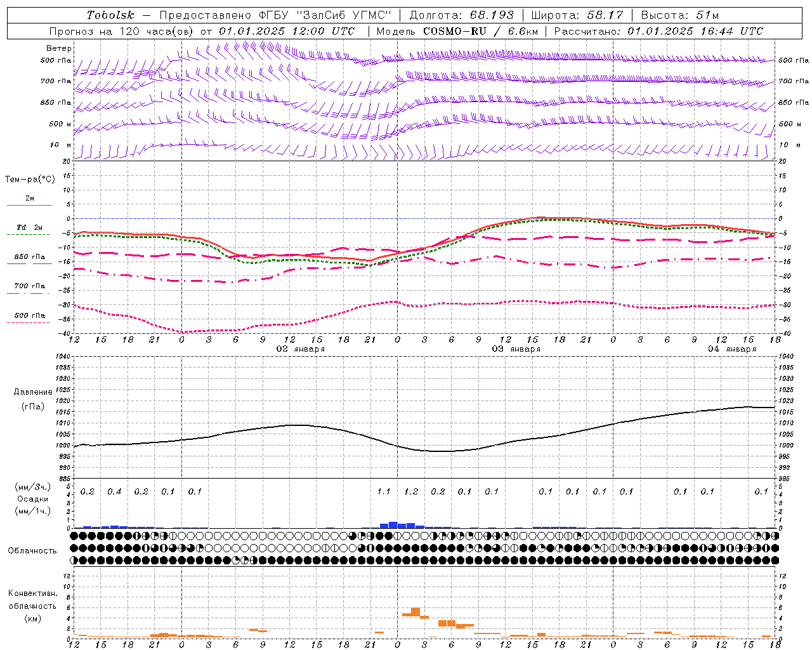Select the "Предоставлено ФГБУ ЗапСиб УГМС" provider text
Screen dimensions: 812x650
point(275,15)
